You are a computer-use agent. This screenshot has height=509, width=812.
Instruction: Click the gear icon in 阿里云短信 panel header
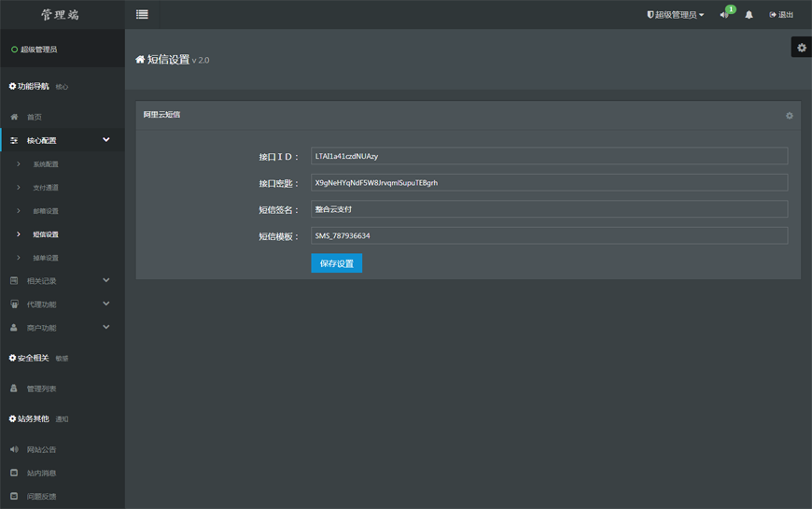[789, 116]
